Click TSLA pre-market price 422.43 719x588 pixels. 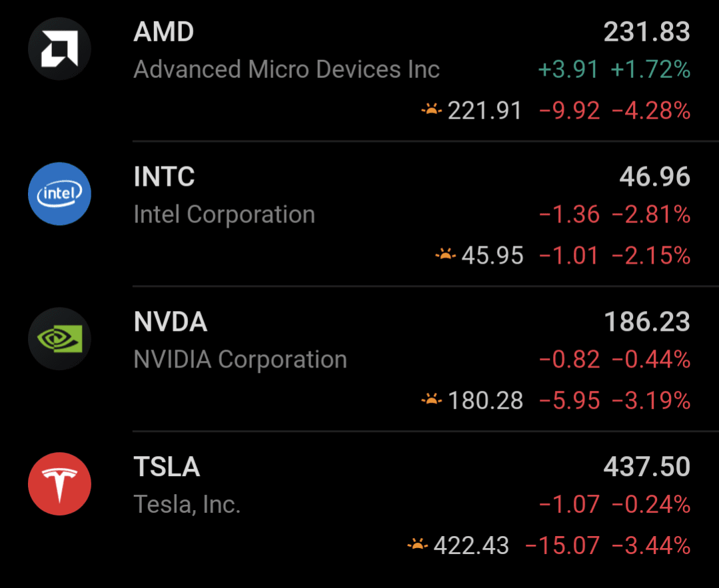(x=471, y=546)
